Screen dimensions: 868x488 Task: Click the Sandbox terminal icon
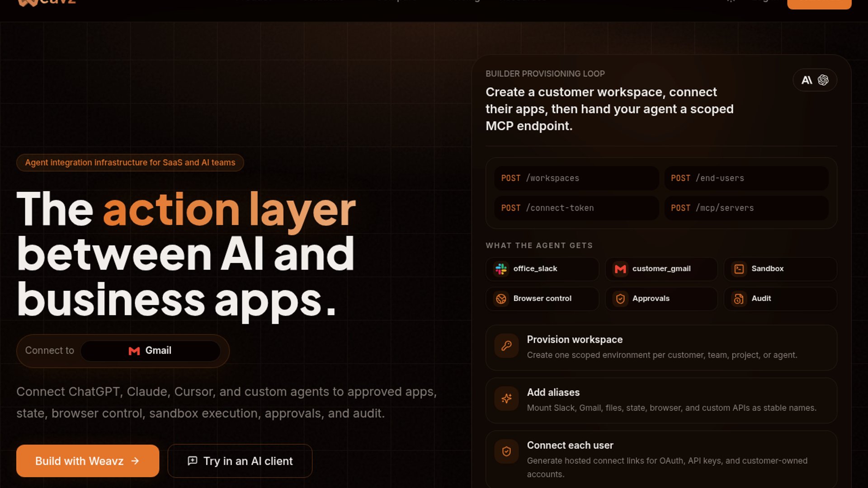[x=739, y=269]
